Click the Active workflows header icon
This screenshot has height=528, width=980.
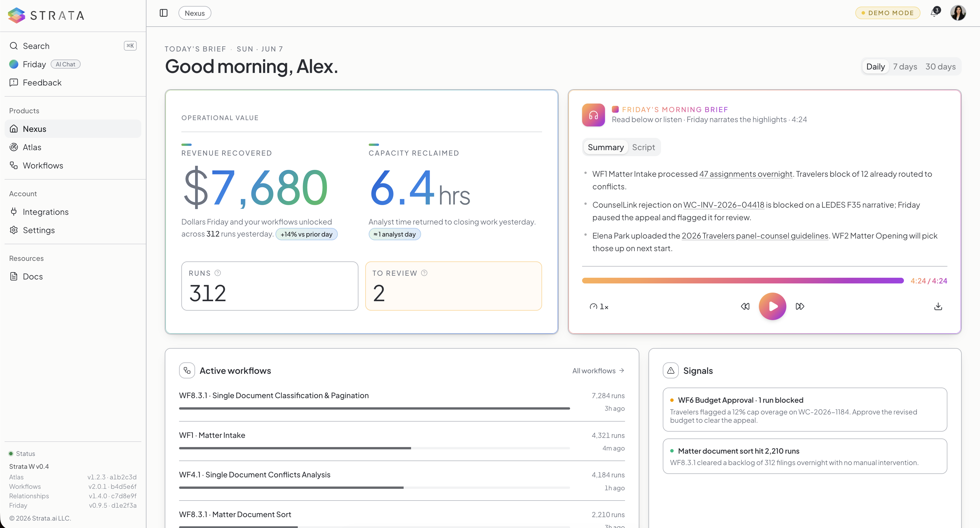coord(187,370)
